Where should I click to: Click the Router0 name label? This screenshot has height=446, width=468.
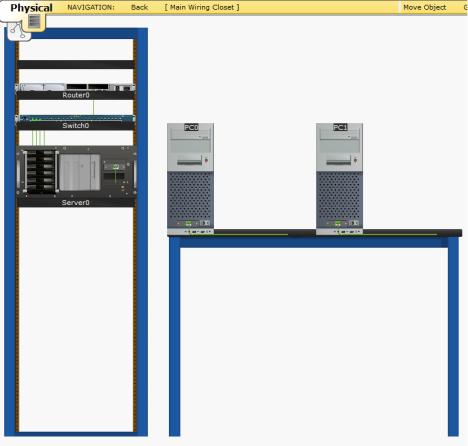tap(76, 95)
